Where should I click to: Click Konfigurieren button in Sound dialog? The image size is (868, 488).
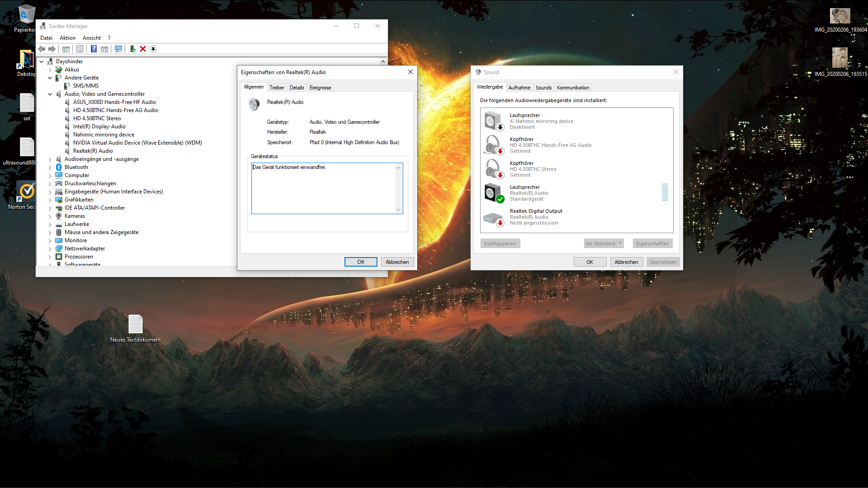pyautogui.click(x=500, y=243)
